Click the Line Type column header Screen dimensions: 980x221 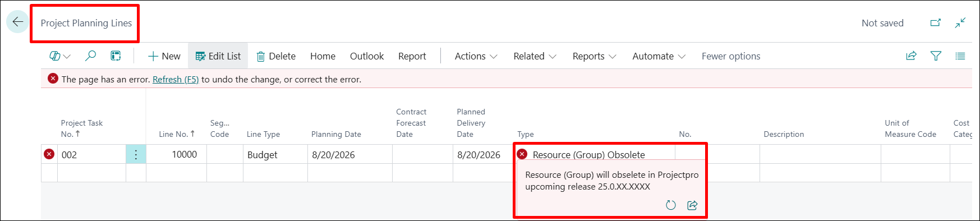[263, 134]
